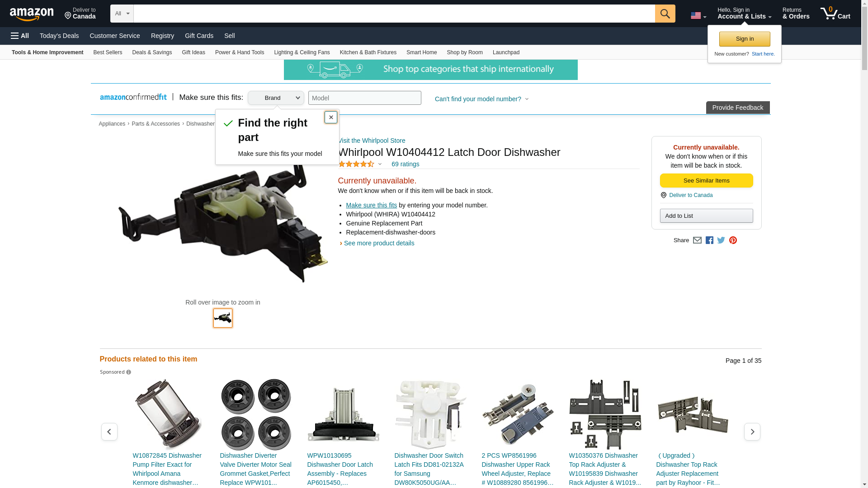Image resolution: width=868 pixels, height=488 pixels.
Task: Share via Pinterest icon
Action: point(733,240)
